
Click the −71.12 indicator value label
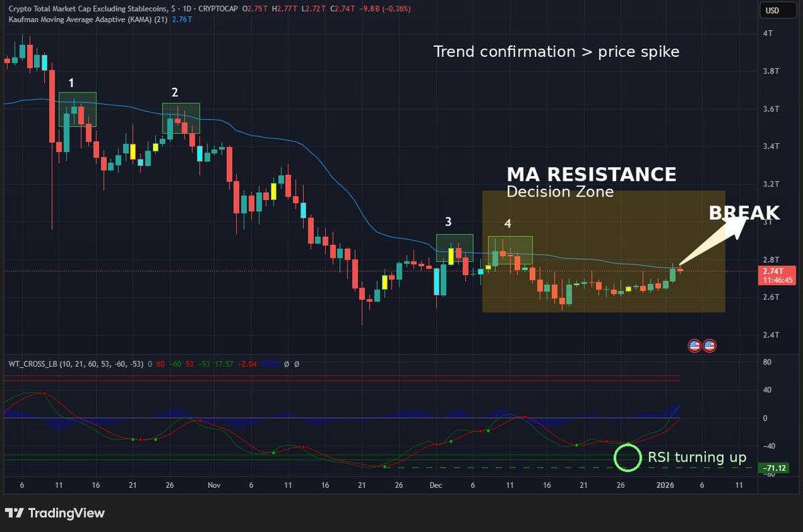point(774,468)
